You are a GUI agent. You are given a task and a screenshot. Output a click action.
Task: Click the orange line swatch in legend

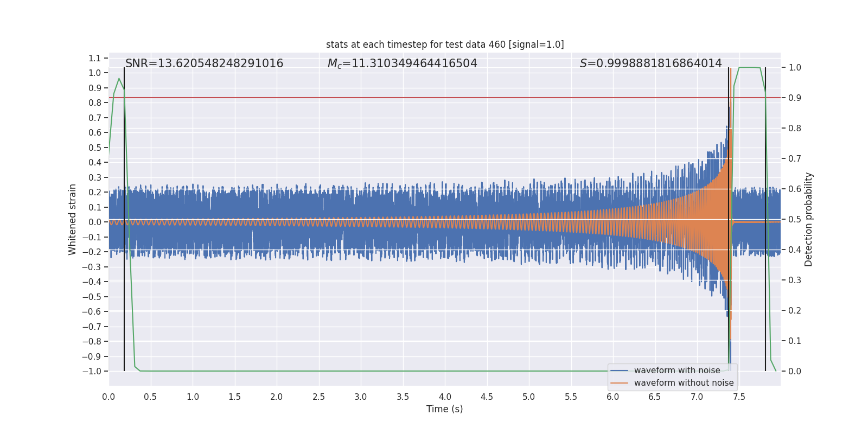620,383
